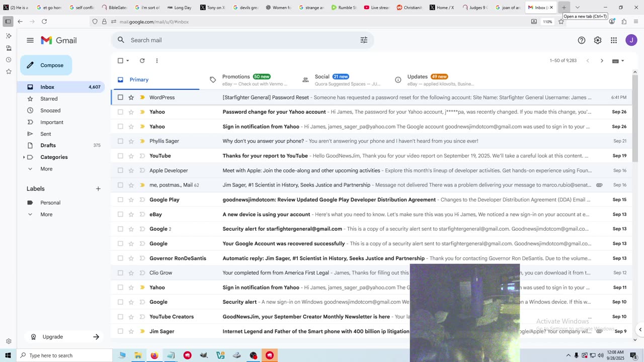Open browser extensions puzzle icon
This screenshot has width=644, height=362.
(x=624, y=22)
